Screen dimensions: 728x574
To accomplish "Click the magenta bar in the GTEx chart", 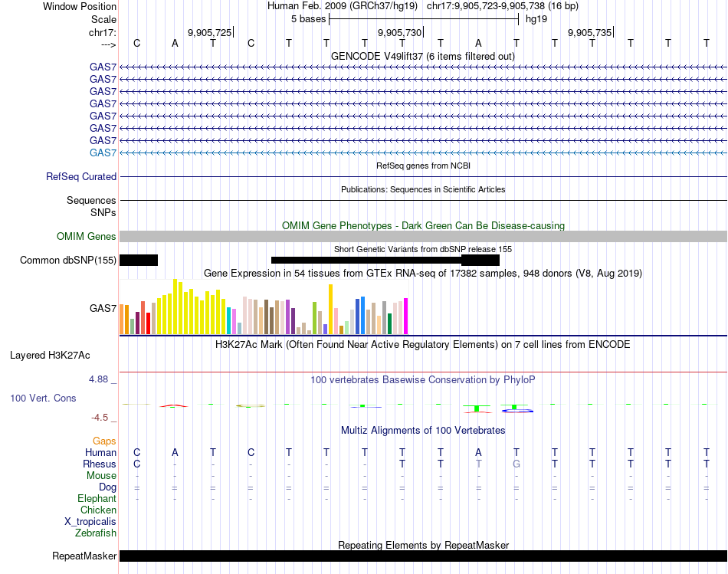I will pos(406,317).
